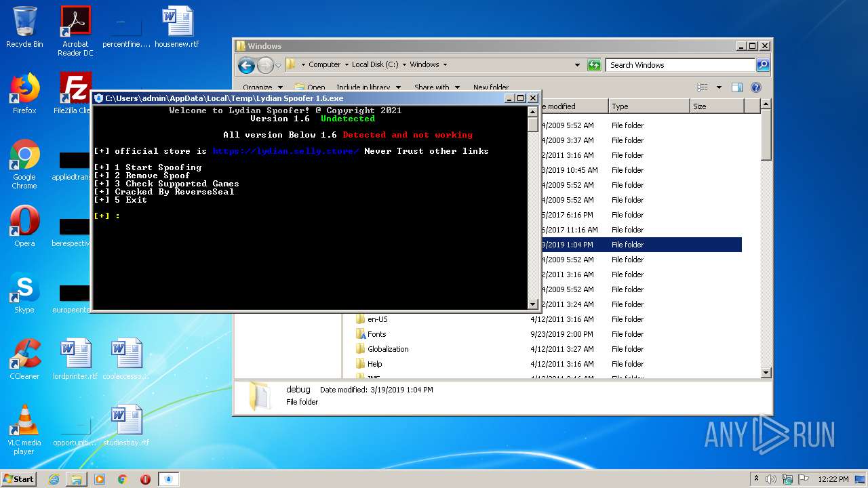868x488 pixels.
Task: Select the Computer breadcrumb segment
Action: point(324,65)
